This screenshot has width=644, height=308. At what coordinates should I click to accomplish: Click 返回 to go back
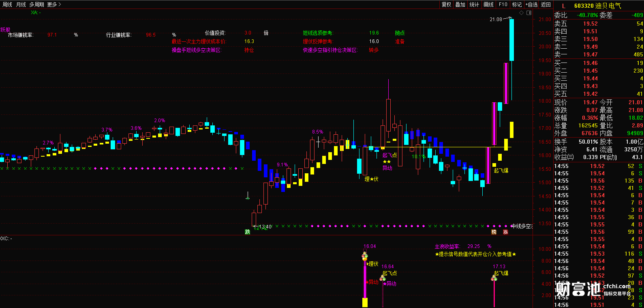(x=546, y=4)
